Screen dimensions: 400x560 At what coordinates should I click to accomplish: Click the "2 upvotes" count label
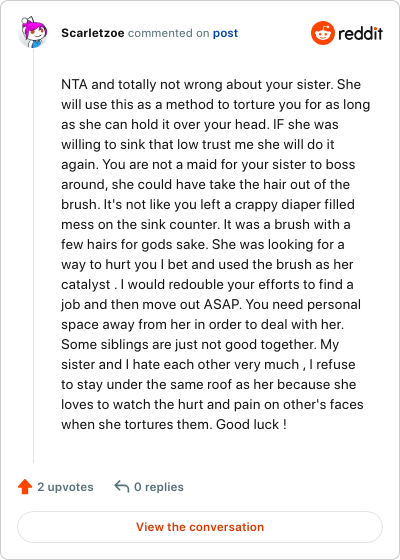(x=65, y=487)
